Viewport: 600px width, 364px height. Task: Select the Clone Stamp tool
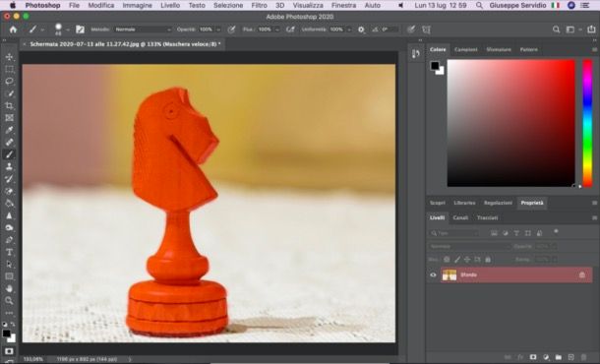coord(9,167)
